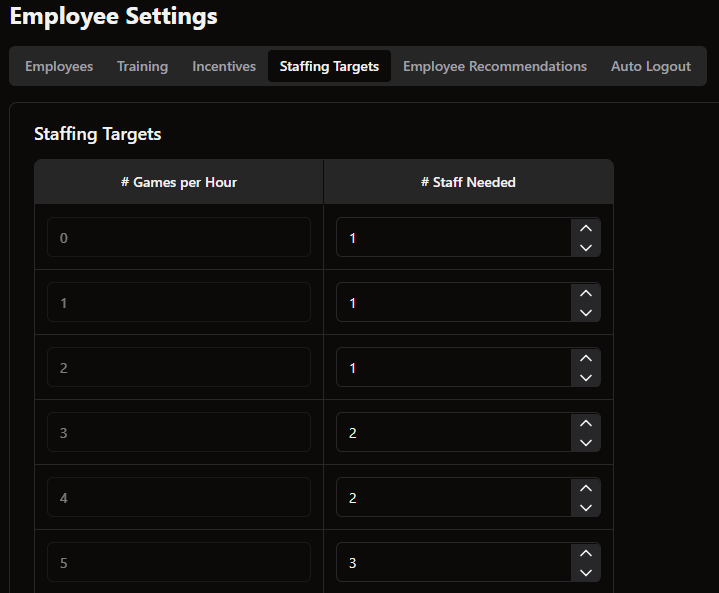Click down arrow in the 2 games row
Viewport: 719px width, 593px height.
point(586,377)
